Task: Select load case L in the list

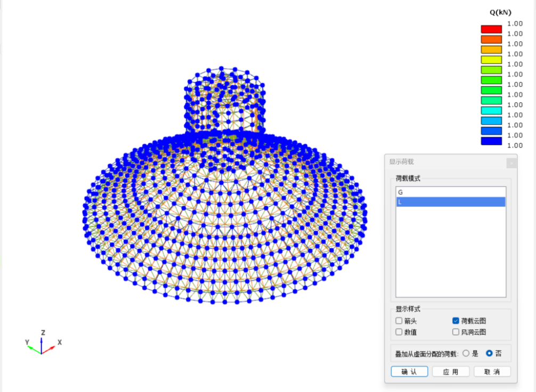Action: [450, 202]
